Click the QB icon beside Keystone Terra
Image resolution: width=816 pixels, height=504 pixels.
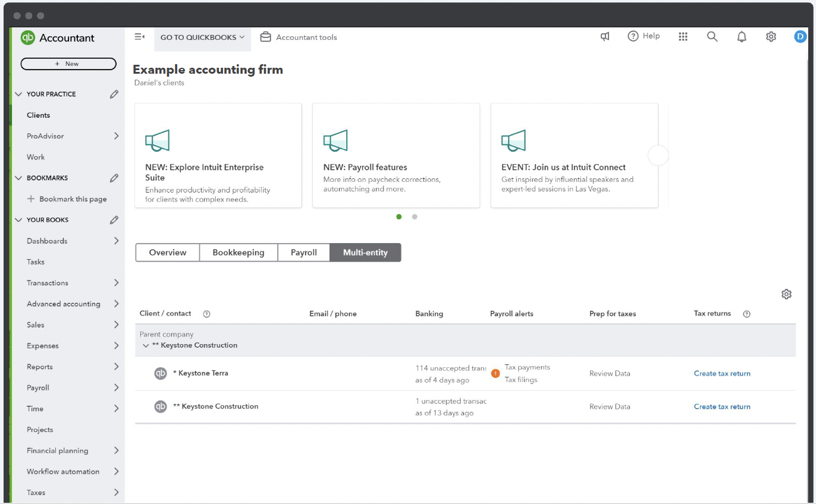[161, 373]
